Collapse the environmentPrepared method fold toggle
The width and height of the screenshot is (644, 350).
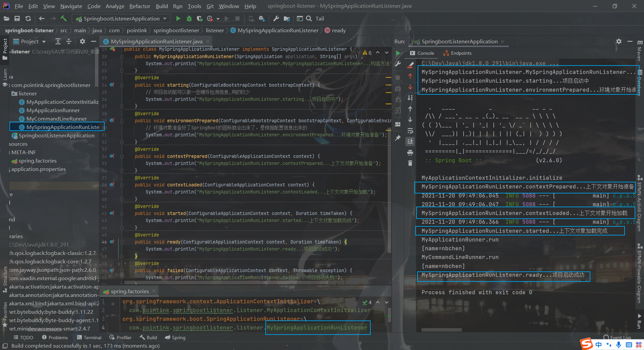click(122, 121)
